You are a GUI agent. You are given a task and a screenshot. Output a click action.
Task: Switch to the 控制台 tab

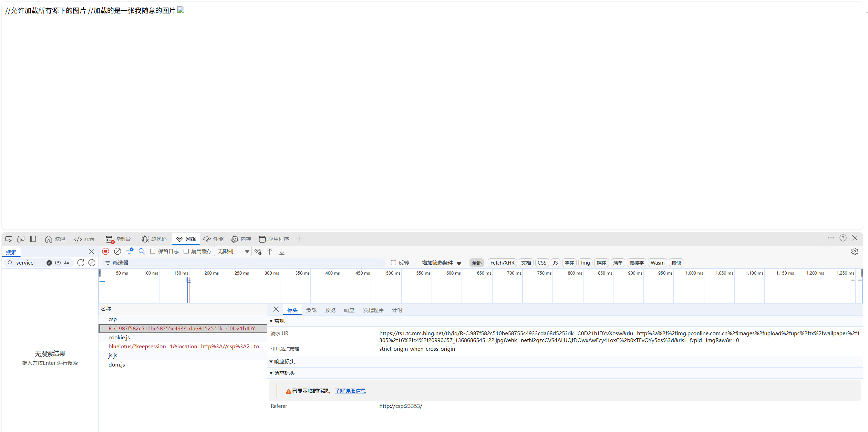click(118, 239)
